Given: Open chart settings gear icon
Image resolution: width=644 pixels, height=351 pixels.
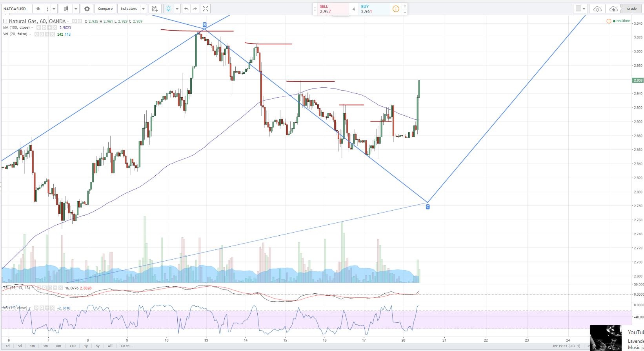Looking at the screenshot, I should (87, 9).
